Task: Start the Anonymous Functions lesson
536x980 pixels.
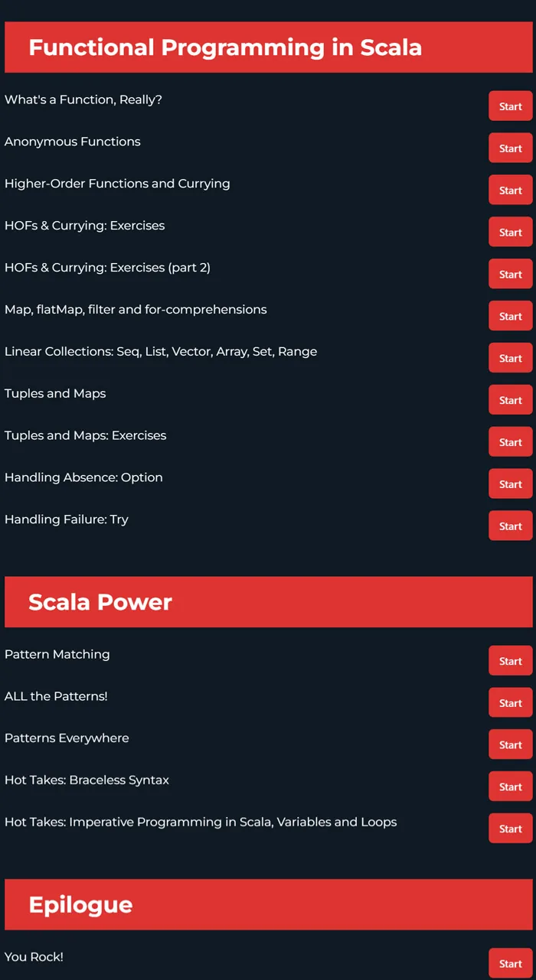Action: 511,148
